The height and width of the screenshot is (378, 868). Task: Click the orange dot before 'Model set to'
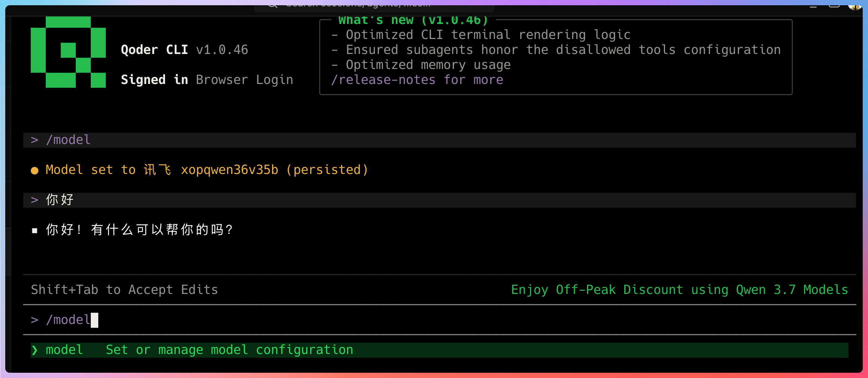pos(35,171)
